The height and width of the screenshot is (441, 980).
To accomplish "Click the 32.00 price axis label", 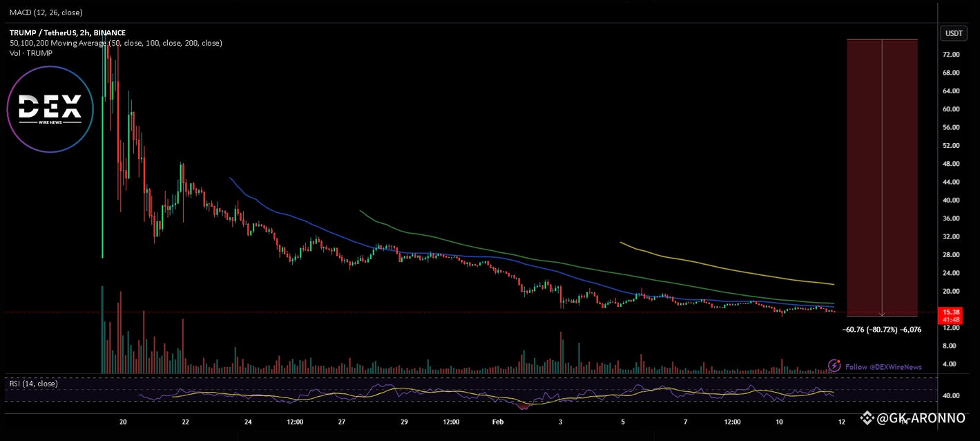I will tap(950, 236).
